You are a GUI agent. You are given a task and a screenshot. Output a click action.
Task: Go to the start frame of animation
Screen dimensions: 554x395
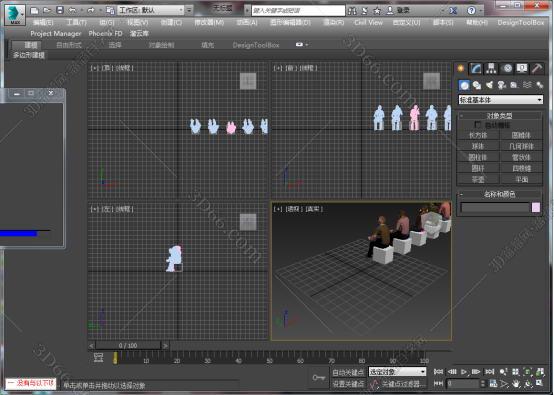point(438,372)
